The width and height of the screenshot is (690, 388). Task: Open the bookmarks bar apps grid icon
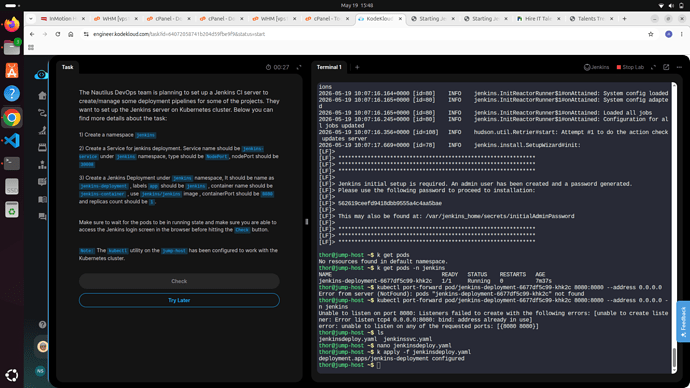[31, 48]
